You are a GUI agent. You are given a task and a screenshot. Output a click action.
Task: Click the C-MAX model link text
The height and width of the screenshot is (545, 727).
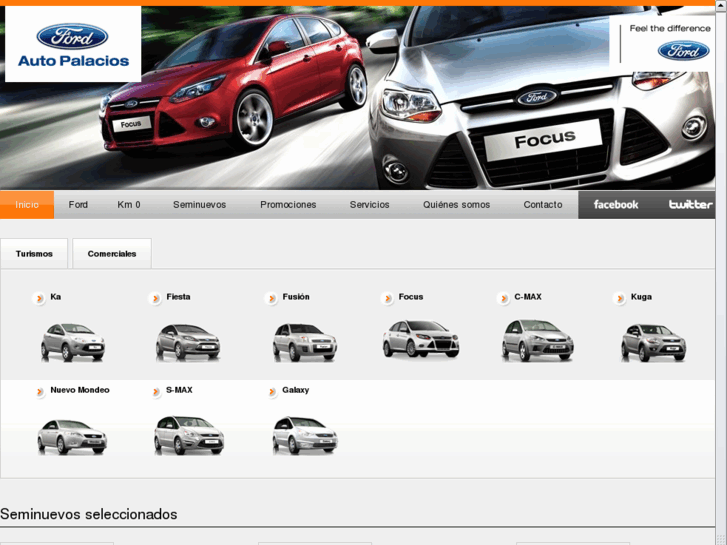528,297
